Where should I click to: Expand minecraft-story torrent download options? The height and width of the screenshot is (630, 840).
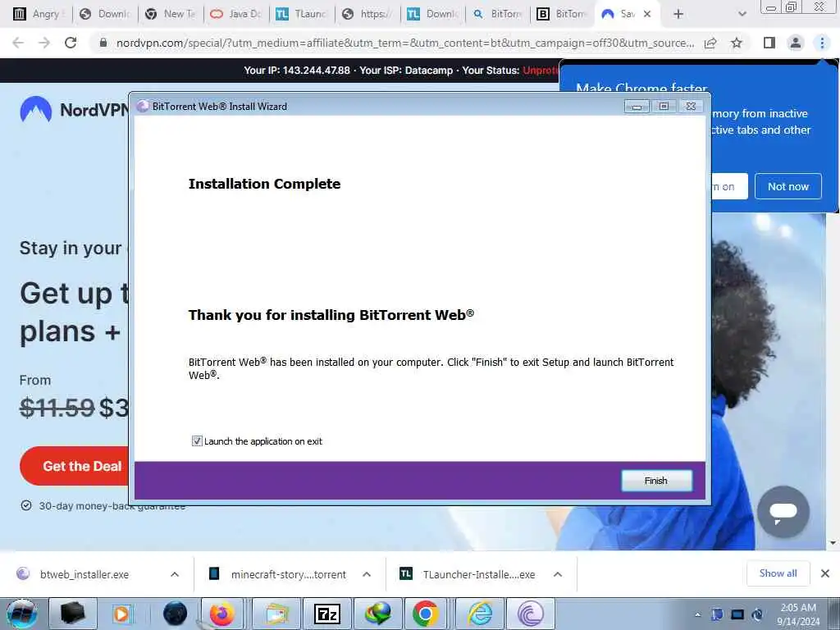(367, 574)
